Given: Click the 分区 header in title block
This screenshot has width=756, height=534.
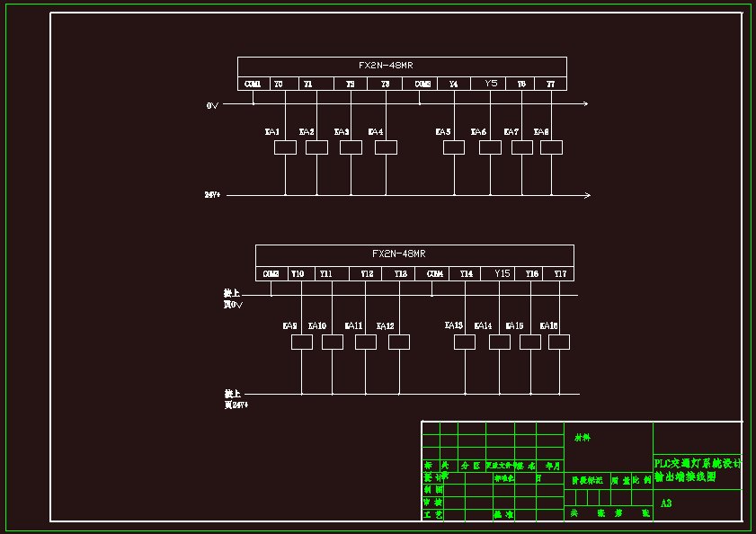Looking at the screenshot, I should point(471,466).
